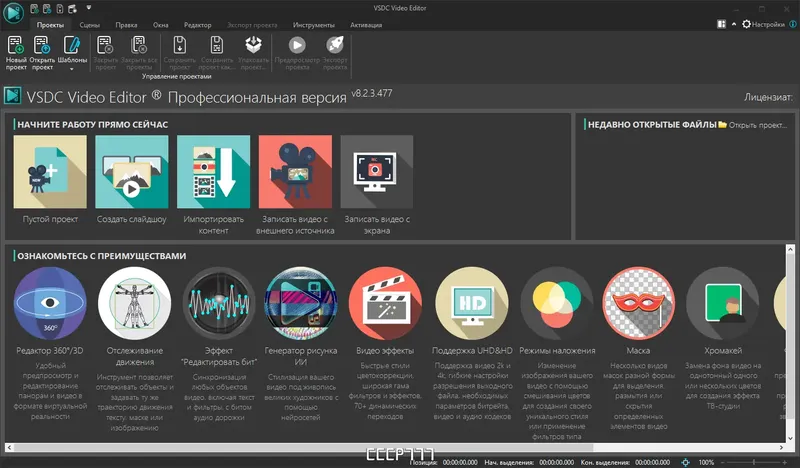Screen dimensions: 800x468
Task: Click the v8.2.3.477 version label
Action: pos(371,93)
